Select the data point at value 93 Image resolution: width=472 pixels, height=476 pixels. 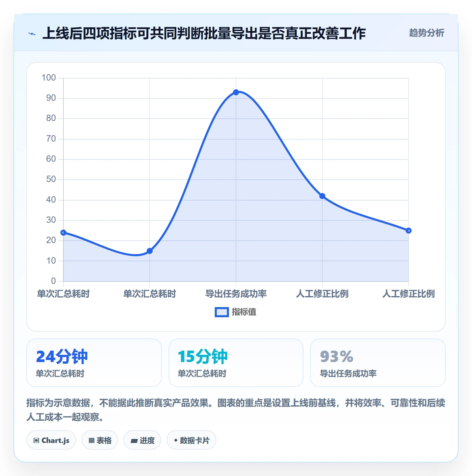pyautogui.click(x=236, y=92)
